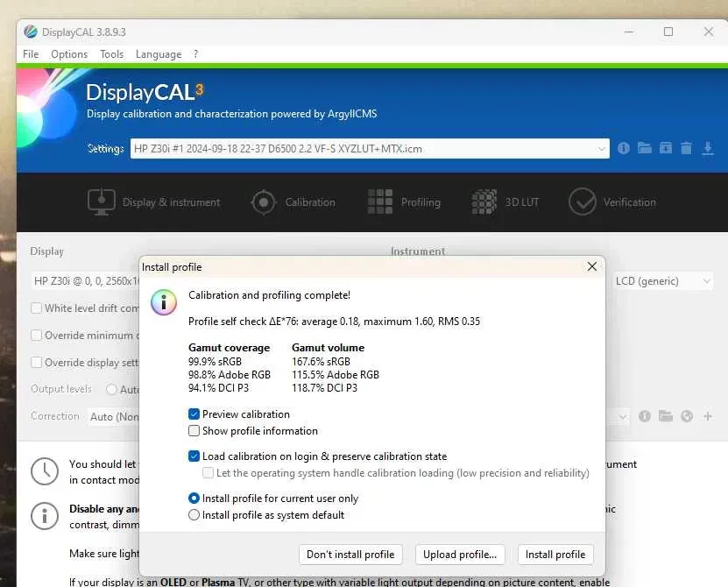Screen dimensions: 728x587
Task: Toggle Override display settle time checkbox
Action: pyautogui.click(x=36, y=362)
